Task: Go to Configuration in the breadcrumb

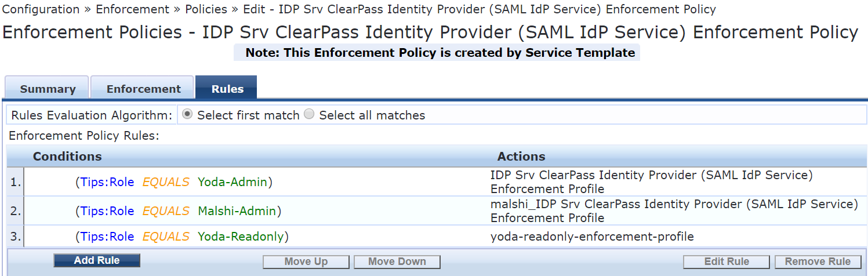Action: [x=41, y=9]
